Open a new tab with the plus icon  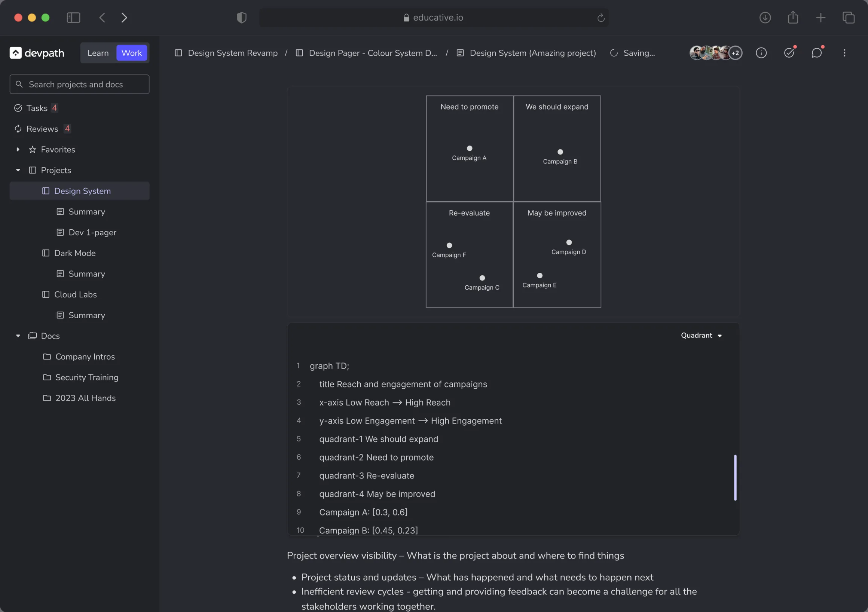(821, 17)
